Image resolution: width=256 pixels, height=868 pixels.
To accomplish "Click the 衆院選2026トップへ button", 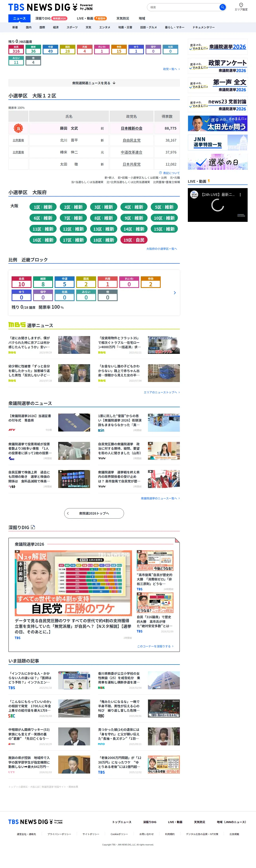I will click(x=94, y=514).
